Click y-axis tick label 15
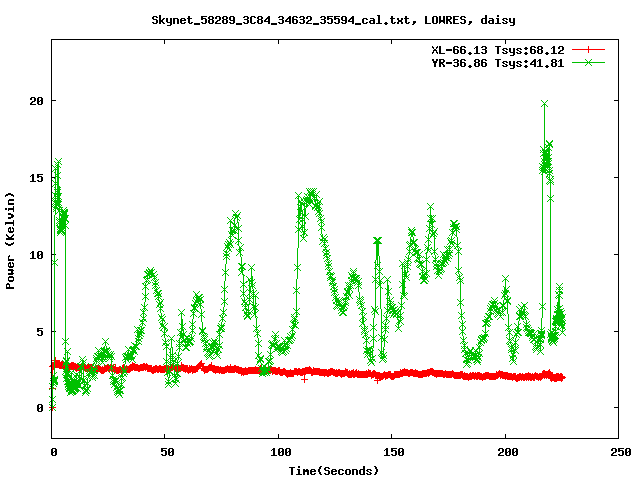Viewport: 640px width, 480px height. pyautogui.click(x=36, y=178)
